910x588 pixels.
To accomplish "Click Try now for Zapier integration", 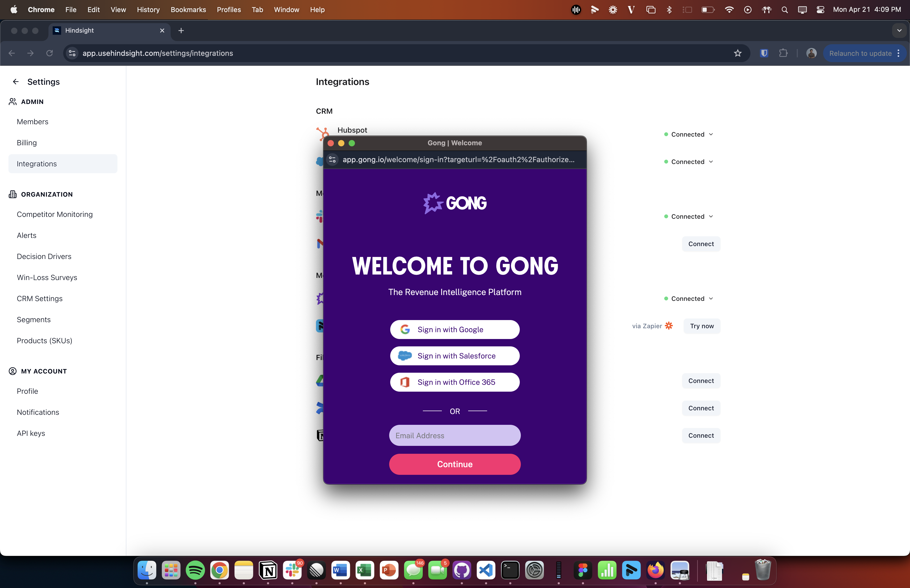I will click(701, 326).
